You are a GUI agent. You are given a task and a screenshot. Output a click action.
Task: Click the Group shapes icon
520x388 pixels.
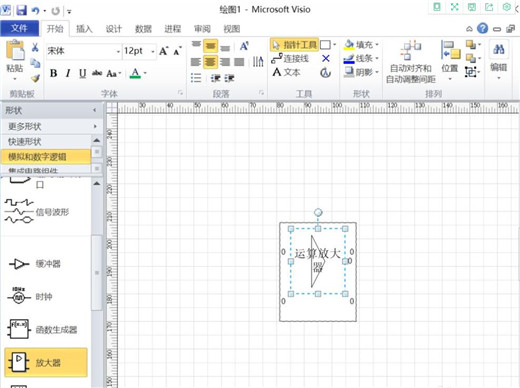coord(472,72)
